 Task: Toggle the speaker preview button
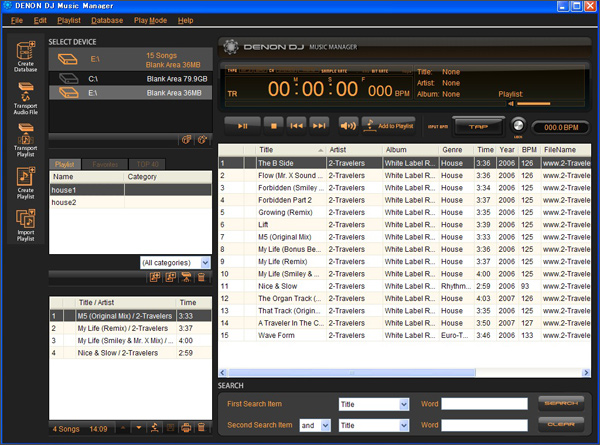pos(348,126)
